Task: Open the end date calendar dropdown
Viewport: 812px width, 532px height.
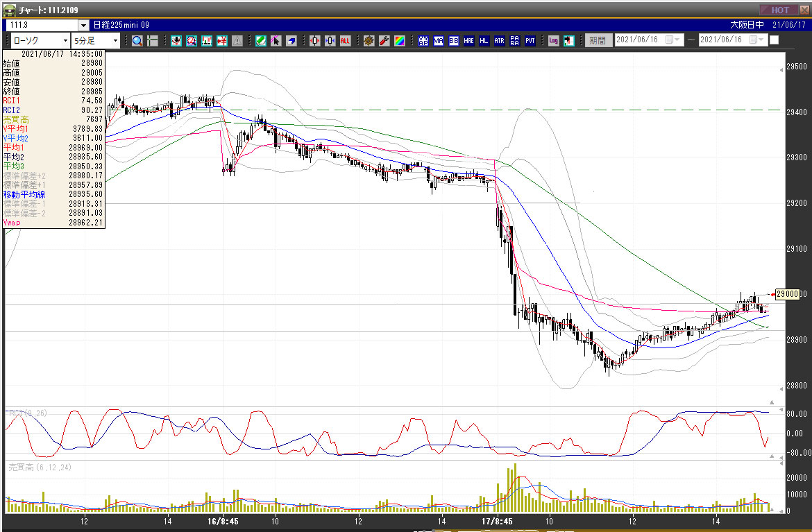Action: coord(757,40)
